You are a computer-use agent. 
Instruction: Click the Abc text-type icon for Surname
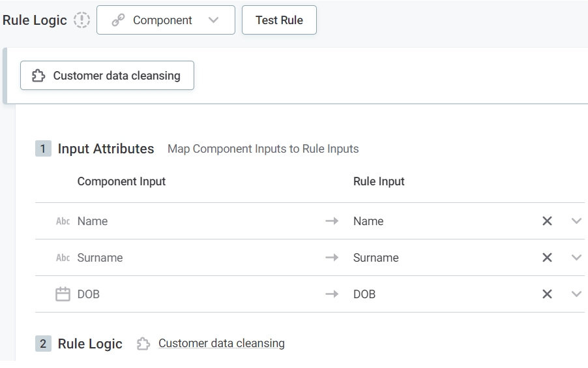[x=63, y=258]
